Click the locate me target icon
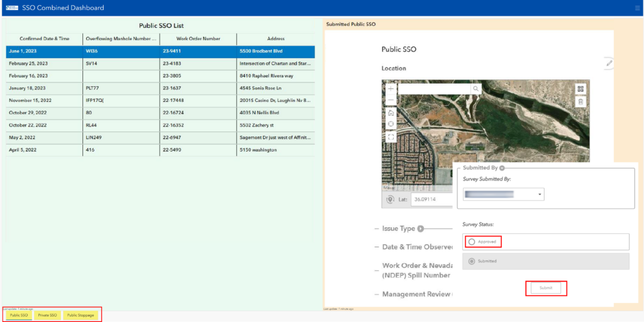Screen dimensions: 644x322 (x=391, y=125)
